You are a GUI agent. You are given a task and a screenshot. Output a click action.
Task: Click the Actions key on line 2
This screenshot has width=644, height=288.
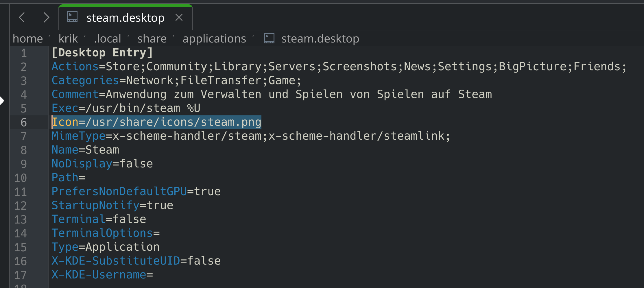(75, 67)
